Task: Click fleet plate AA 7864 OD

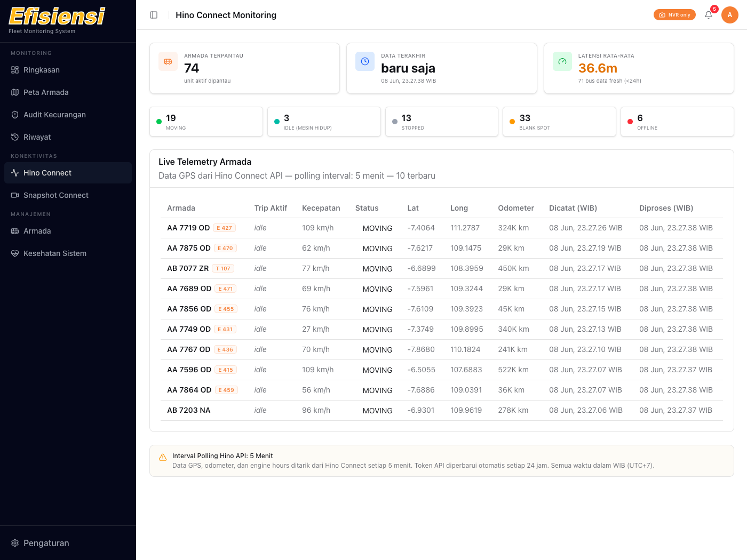Action: [189, 390]
